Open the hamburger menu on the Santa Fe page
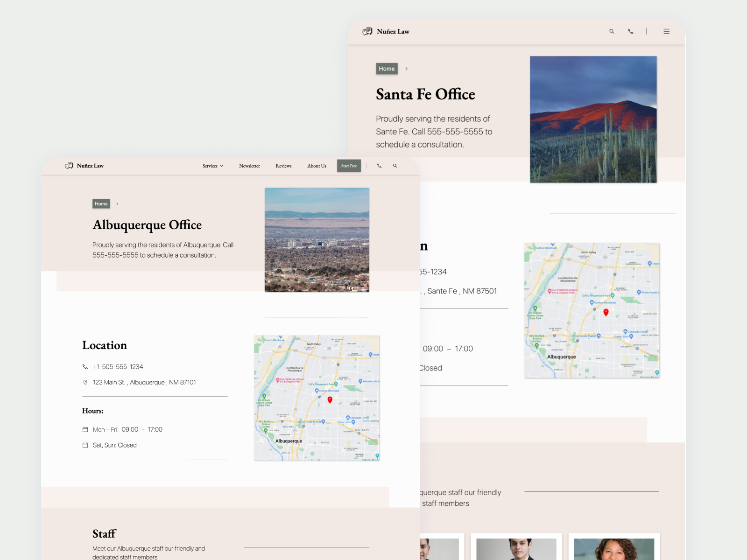Screen dimensions: 747x560 point(667,31)
